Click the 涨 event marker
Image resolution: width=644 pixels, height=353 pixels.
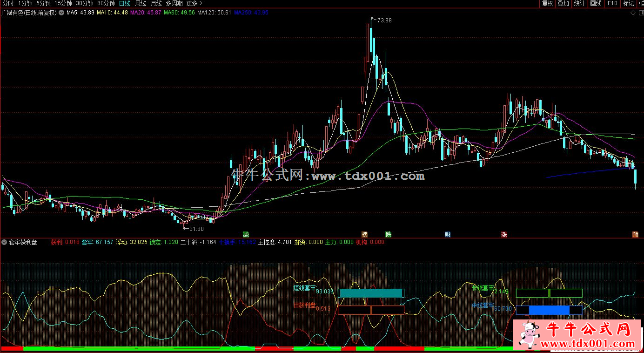click(x=504, y=234)
